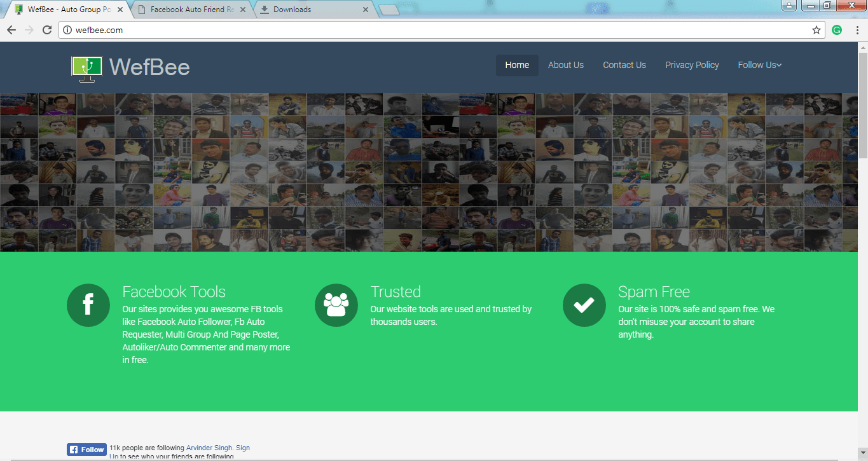
Task: Select Home in the site navigation
Action: (x=517, y=65)
